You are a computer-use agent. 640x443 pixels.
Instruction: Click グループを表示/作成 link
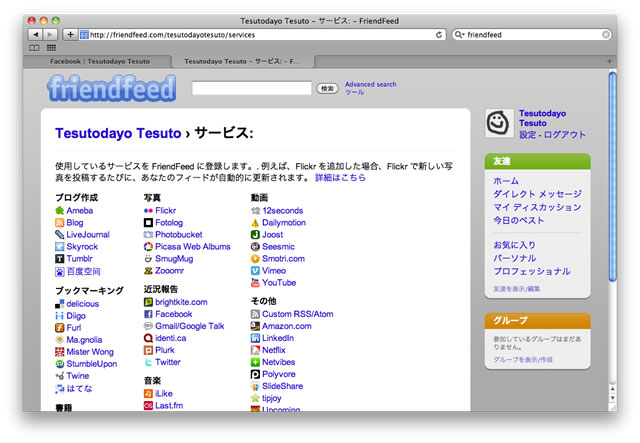pyautogui.click(x=523, y=360)
